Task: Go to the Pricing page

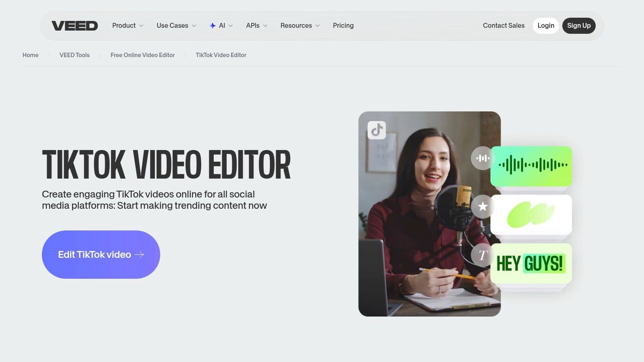Action: (x=343, y=26)
